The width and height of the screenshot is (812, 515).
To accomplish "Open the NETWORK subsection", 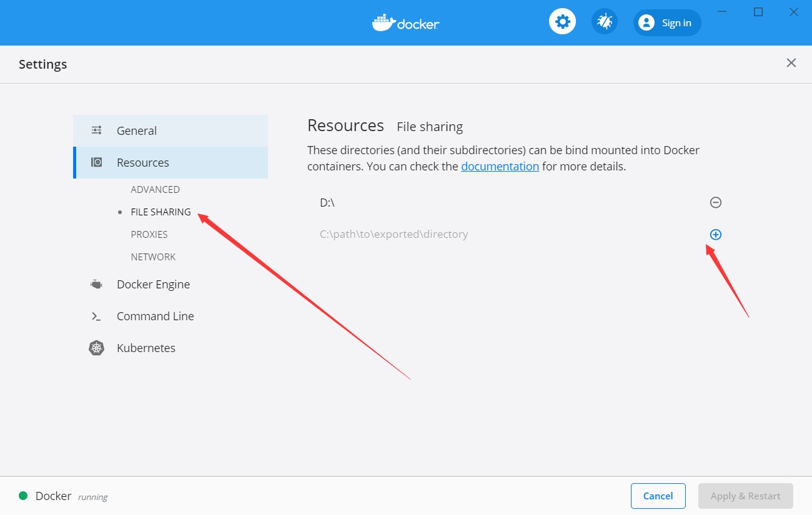I will coord(153,257).
